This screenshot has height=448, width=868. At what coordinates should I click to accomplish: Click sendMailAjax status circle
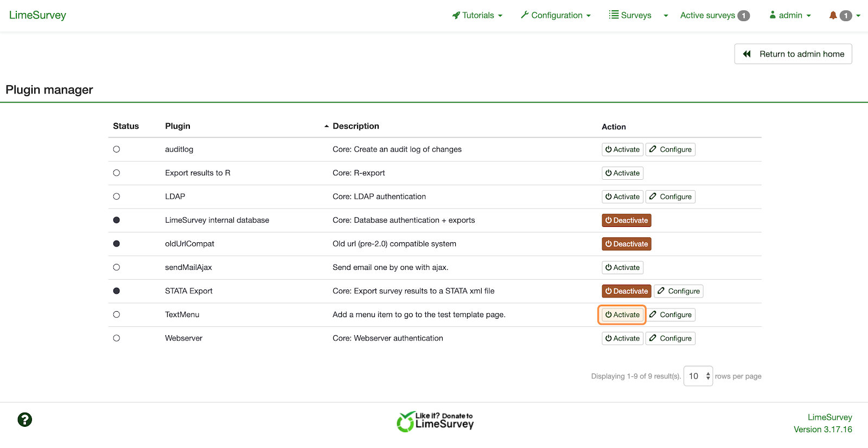[117, 267]
